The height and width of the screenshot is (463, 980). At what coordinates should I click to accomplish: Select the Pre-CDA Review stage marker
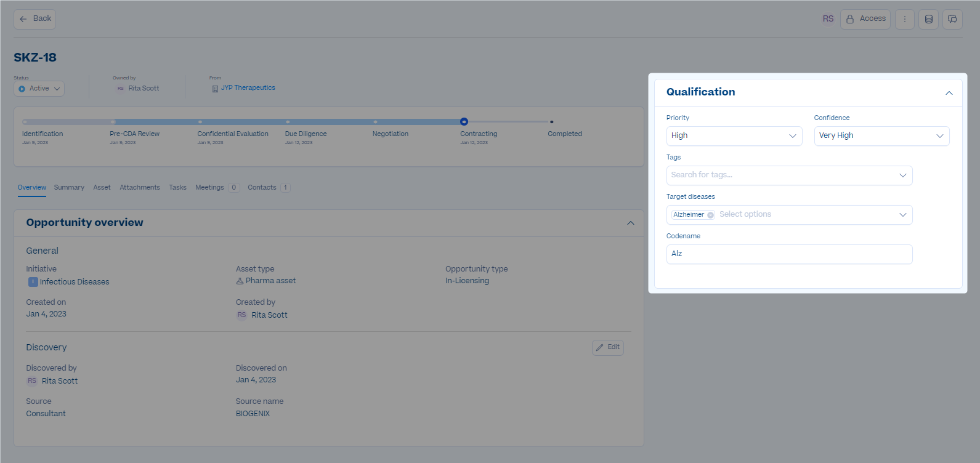[x=113, y=122]
